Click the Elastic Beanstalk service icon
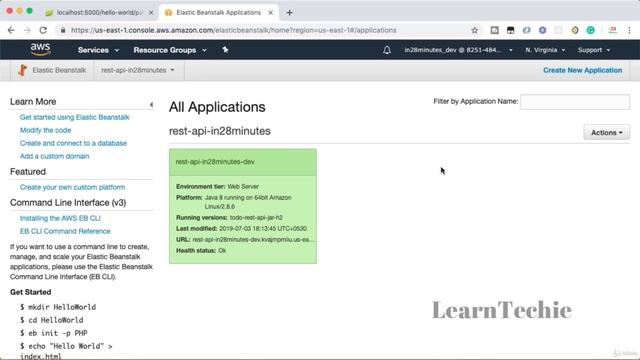Screen dimensions: 640x360 coord(22,70)
